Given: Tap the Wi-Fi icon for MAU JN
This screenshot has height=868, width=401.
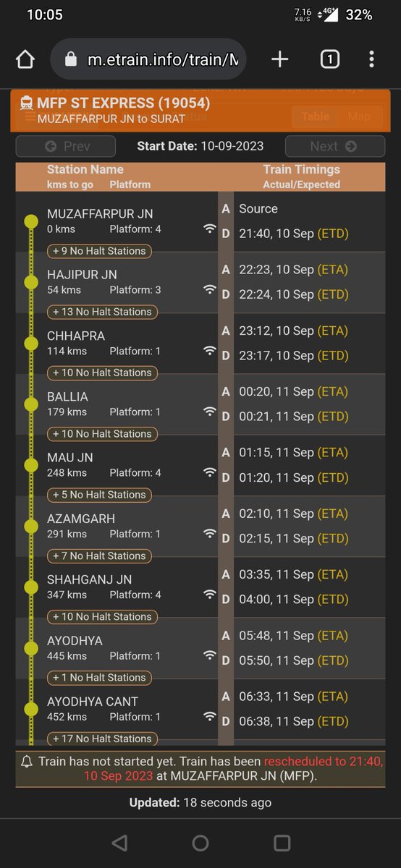Looking at the screenshot, I should point(210,472).
